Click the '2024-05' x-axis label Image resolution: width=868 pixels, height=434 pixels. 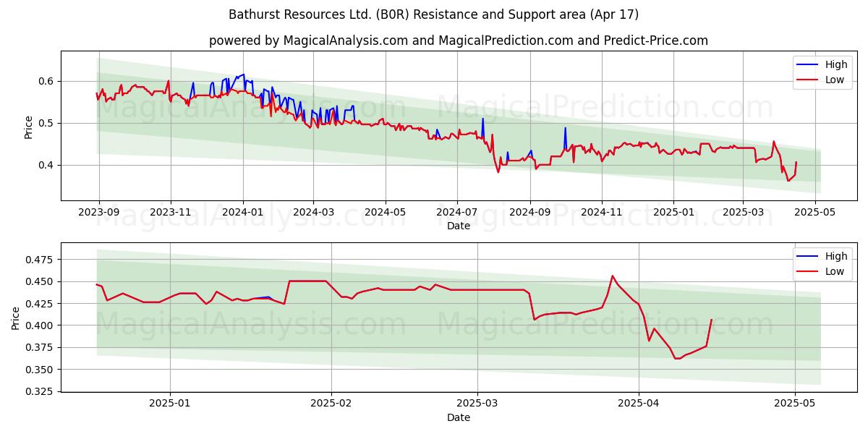[385, 212]
